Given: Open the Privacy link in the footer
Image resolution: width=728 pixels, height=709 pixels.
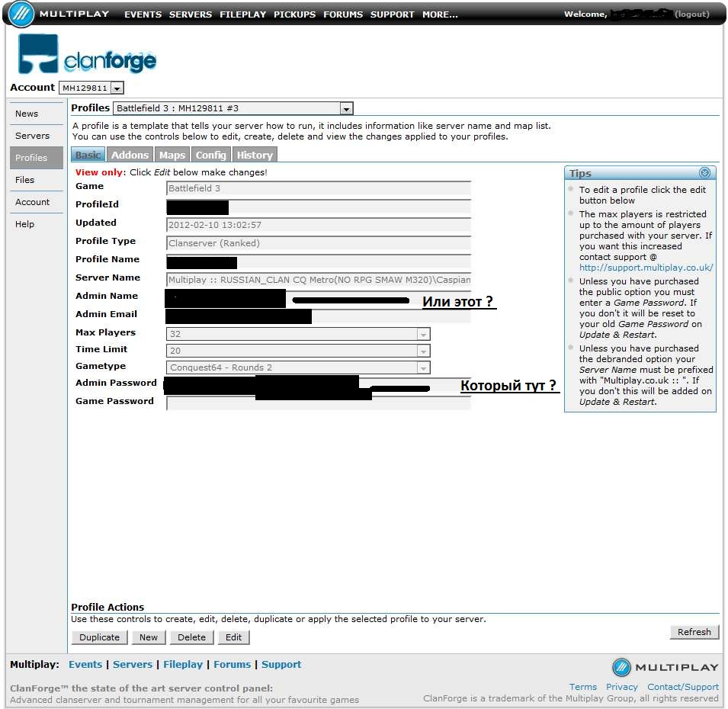Looking at the screenshot, I should (x=622, y=687).
